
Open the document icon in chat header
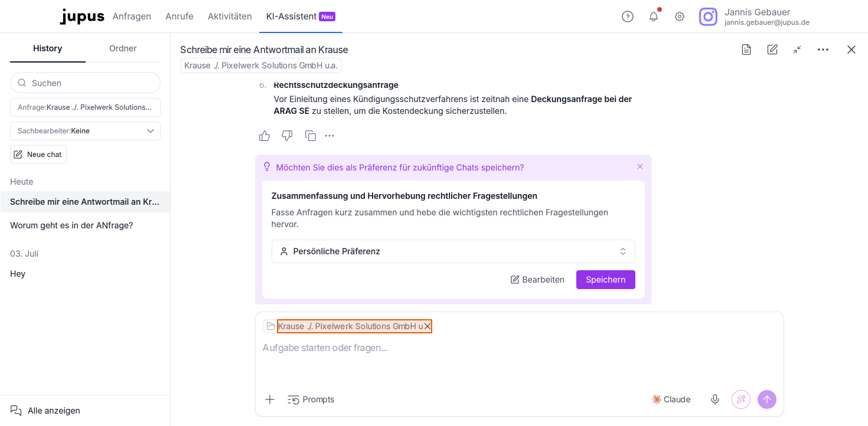746,50
